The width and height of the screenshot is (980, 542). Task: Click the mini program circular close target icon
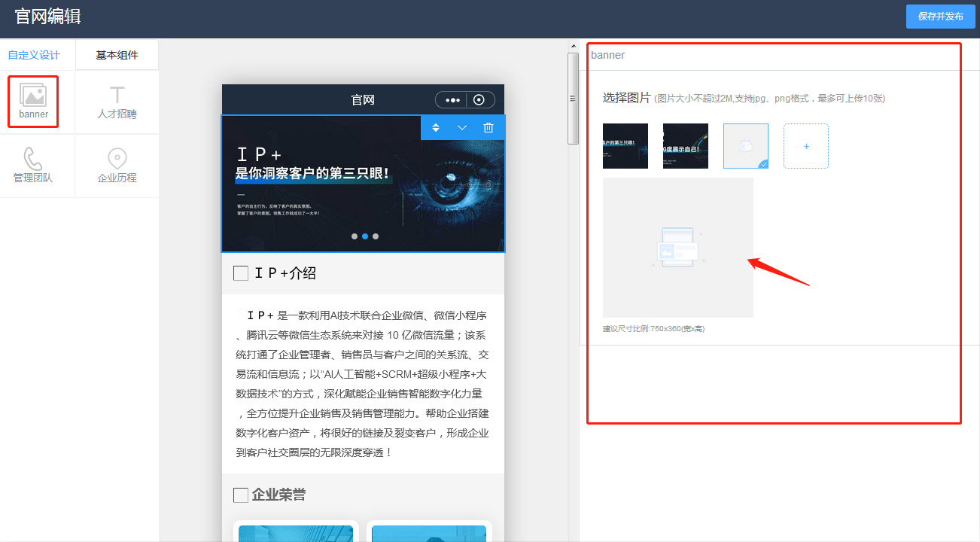(x=479, y=100)
